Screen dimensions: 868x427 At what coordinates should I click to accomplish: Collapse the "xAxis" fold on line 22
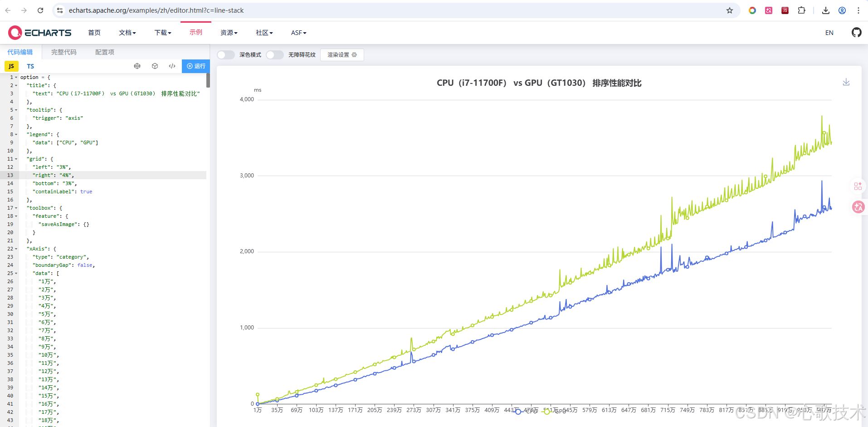tap(16, 249)
